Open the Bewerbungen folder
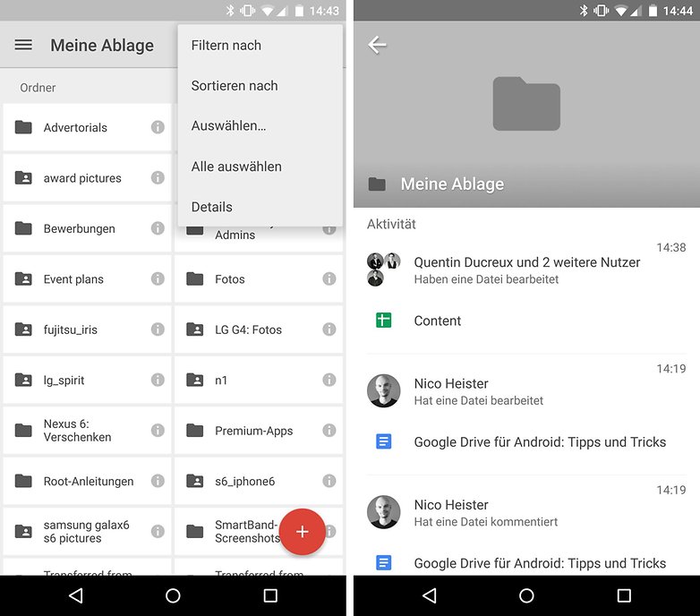Image resolution: width=700 pixels, height=616 pixels. [87, 228]
